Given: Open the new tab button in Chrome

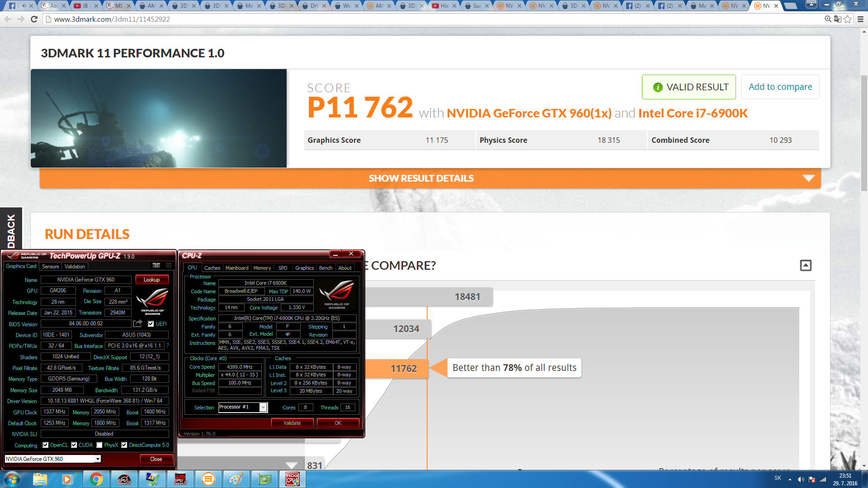Looking at the screenshot, I should coord(790,6).
